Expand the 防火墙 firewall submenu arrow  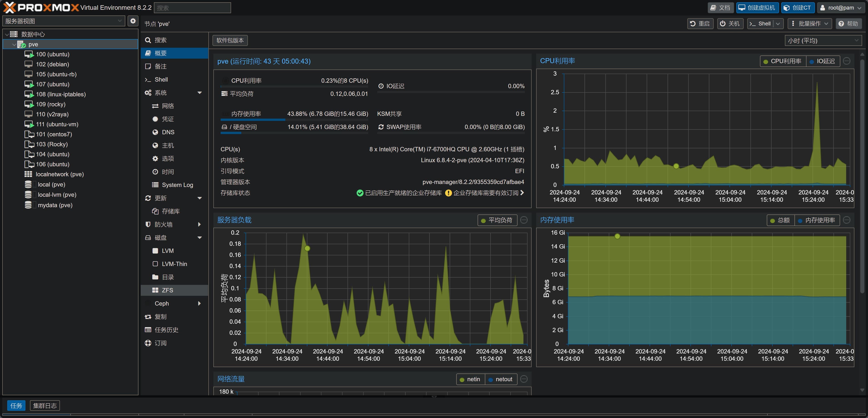pos(200,224)
